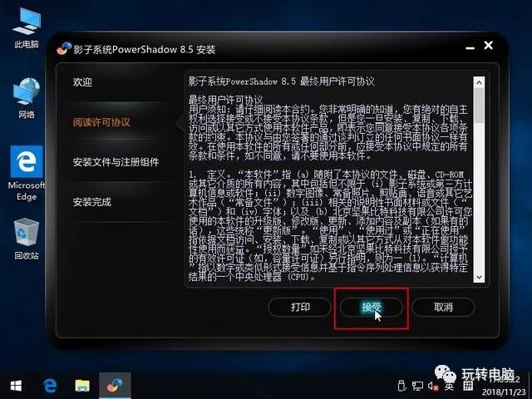The height and width of the screenshot is (399, 532).
Task: Click the PowerShadow logo in the title bar
Action: pyautogui.click(x=64, y=48)
